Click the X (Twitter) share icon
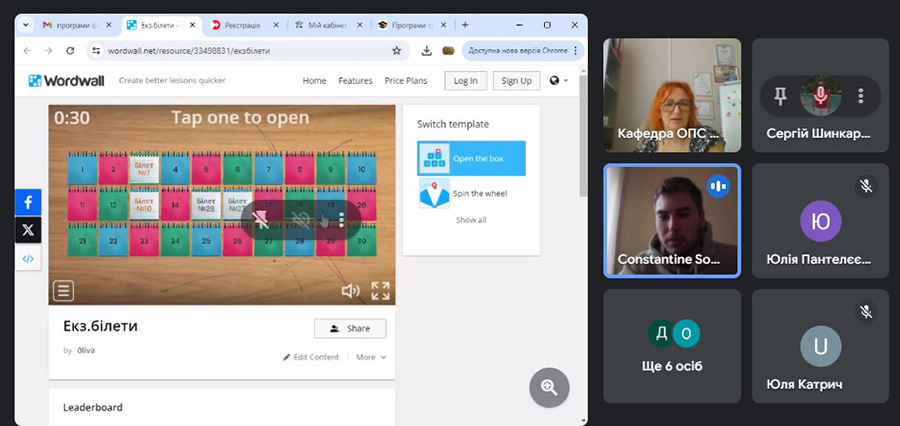This screenshot has height=426, width=900. 28,230
